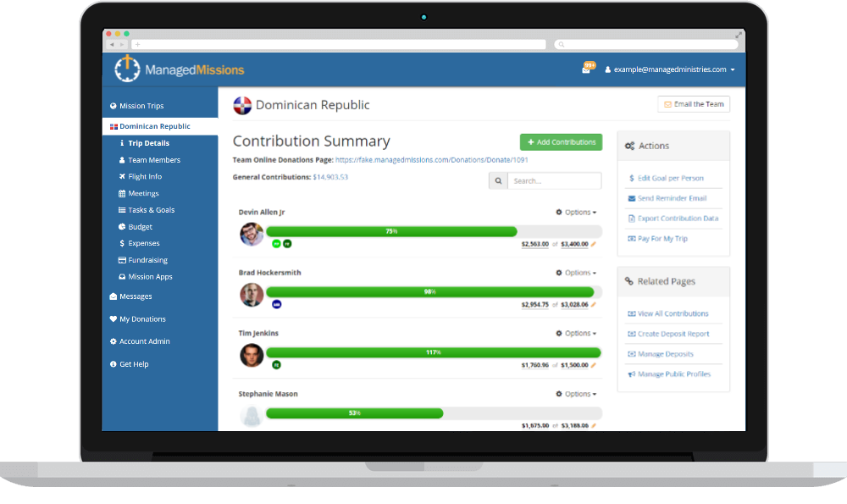This screenshot has width=847, height=504.
Task: Open My Donations in the sidebar
Action: point(138,319)
